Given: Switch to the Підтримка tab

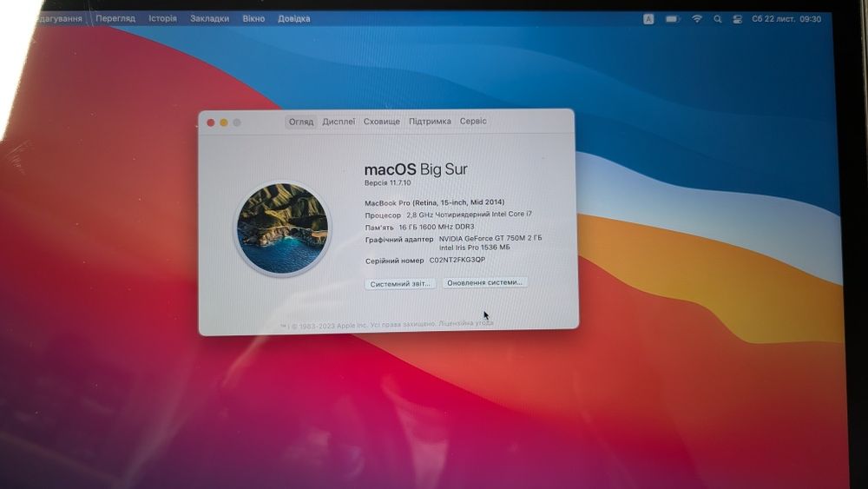Looking at the screenshot, I should [x=430, y=121].
